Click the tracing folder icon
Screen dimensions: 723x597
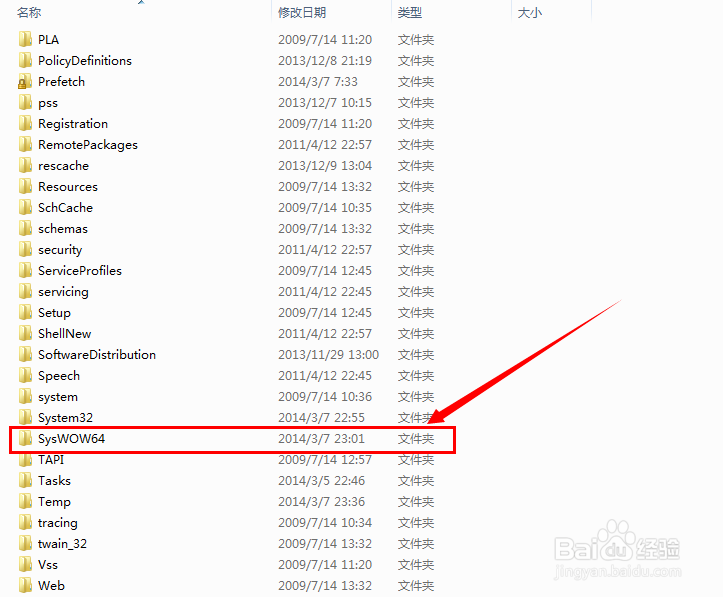(x=25, y=522)
